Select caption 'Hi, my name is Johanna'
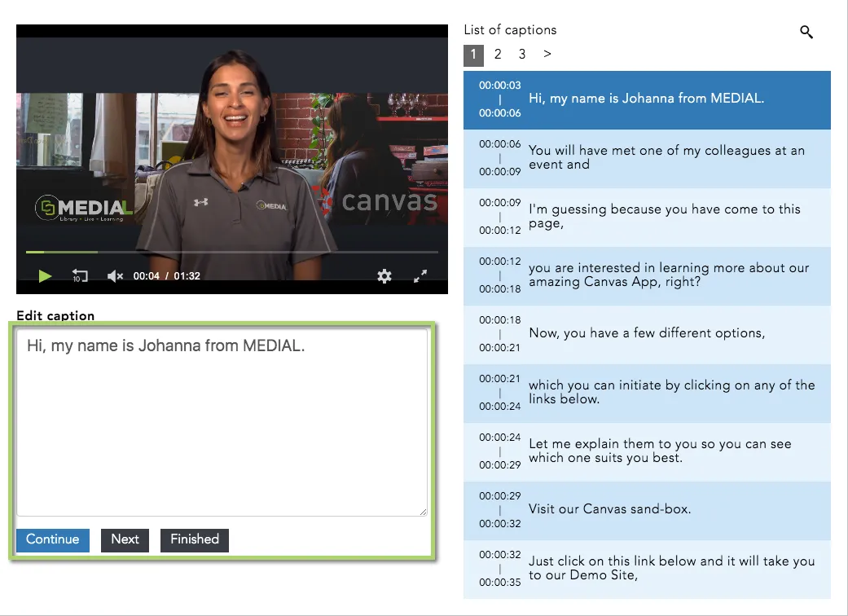848x616 pixels. (647, 99)
